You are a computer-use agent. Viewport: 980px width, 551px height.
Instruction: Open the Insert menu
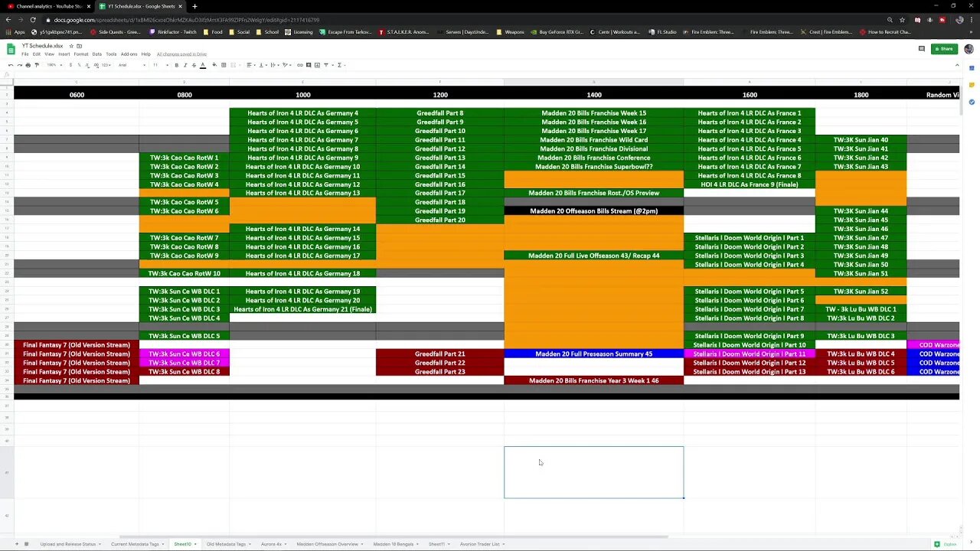pyautogui.click(x=64, y=54)
